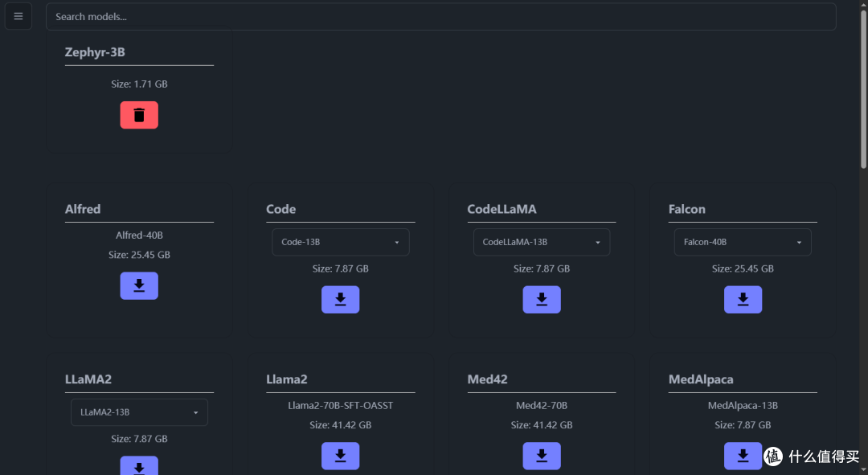Download the Alfred-40B model

point(139,285)
